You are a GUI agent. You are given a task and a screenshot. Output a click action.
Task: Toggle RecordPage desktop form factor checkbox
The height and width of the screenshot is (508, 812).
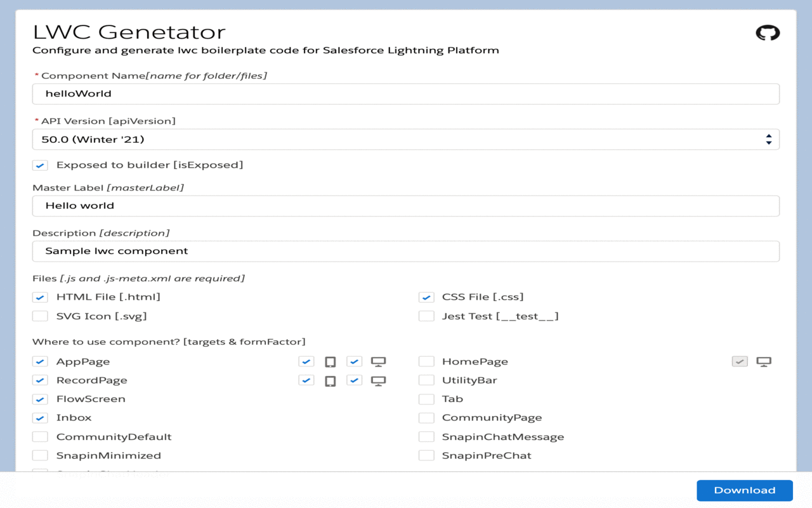[354, 380]
